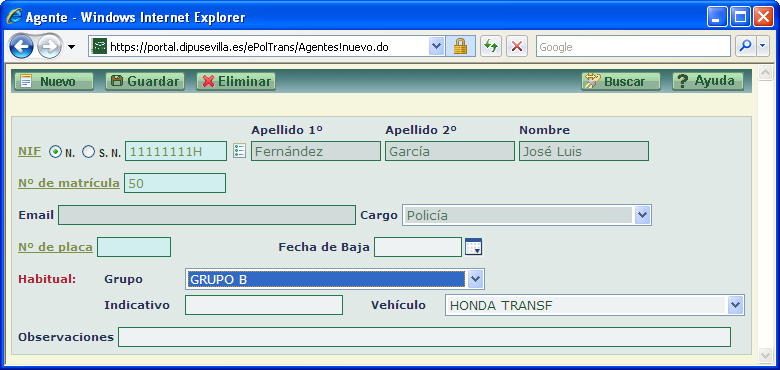
Task: Click the Apellido 1º field Fernández
Action: (316, 151)
